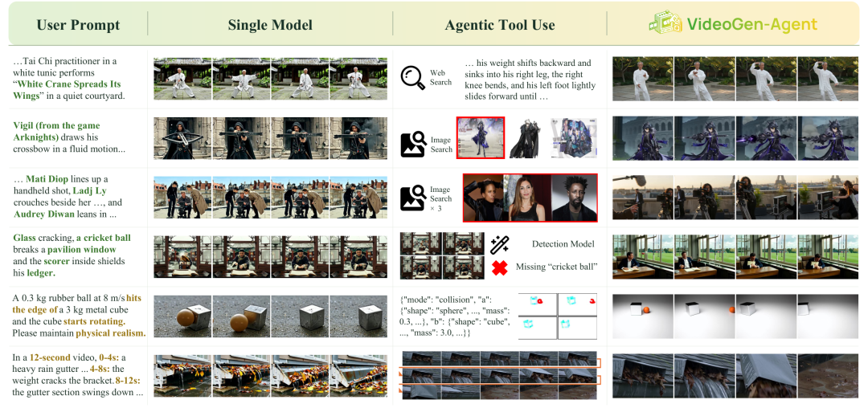Click the 'Web Search' label
Viewport: 868px width, 408px height.
click(x=440, y=77)
